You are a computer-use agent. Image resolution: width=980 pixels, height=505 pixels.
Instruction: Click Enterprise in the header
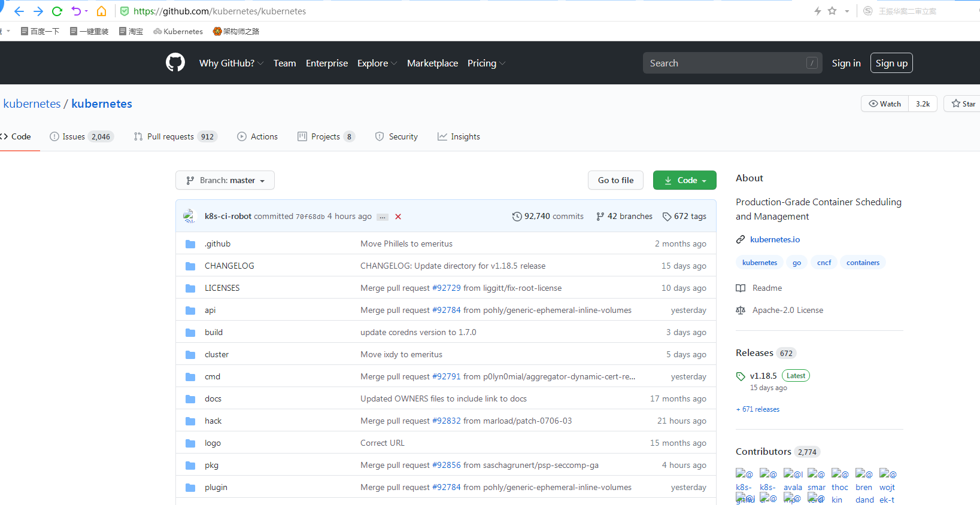coord(327,63)
